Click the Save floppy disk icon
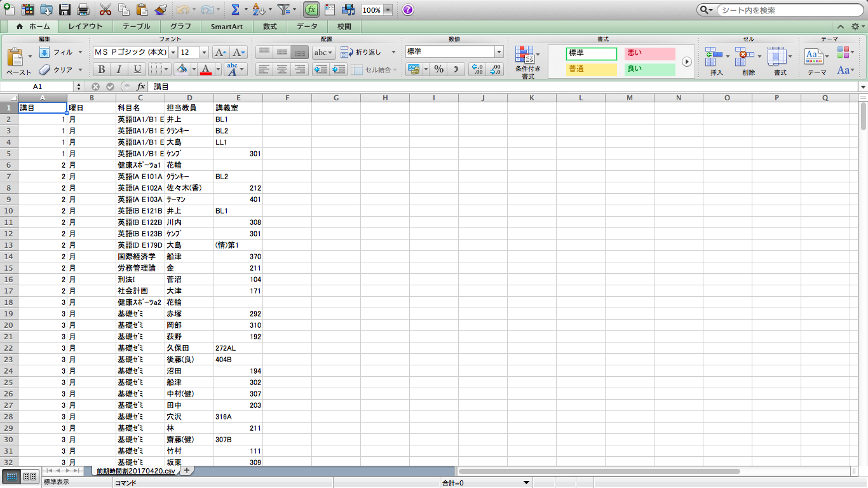 click(x=64, y=10)
